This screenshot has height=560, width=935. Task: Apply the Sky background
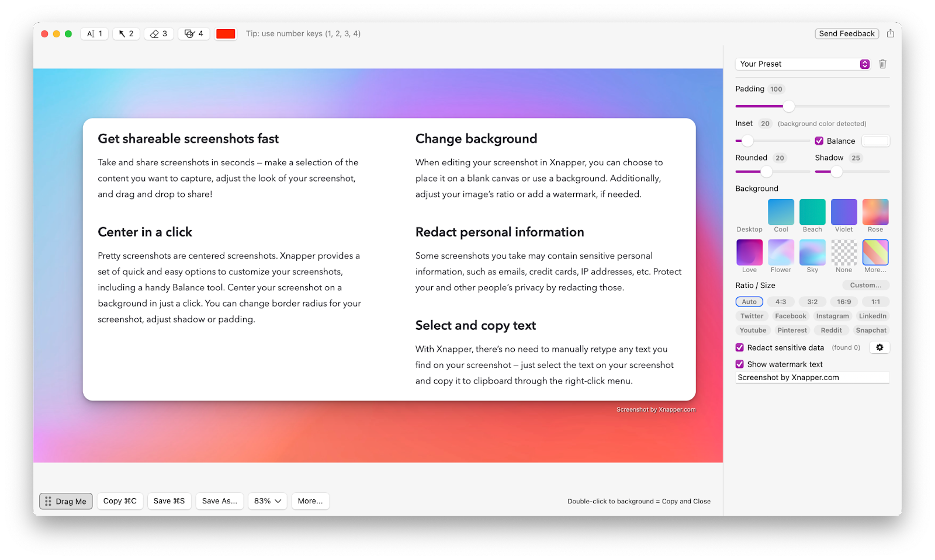pyautogui.click(x=812, y=253)
